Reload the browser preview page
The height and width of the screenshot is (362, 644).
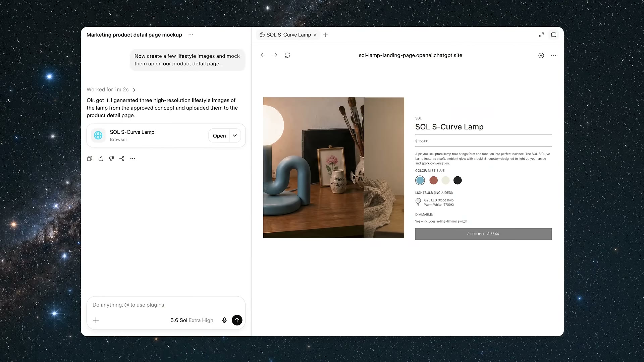[x=287, y=55]
